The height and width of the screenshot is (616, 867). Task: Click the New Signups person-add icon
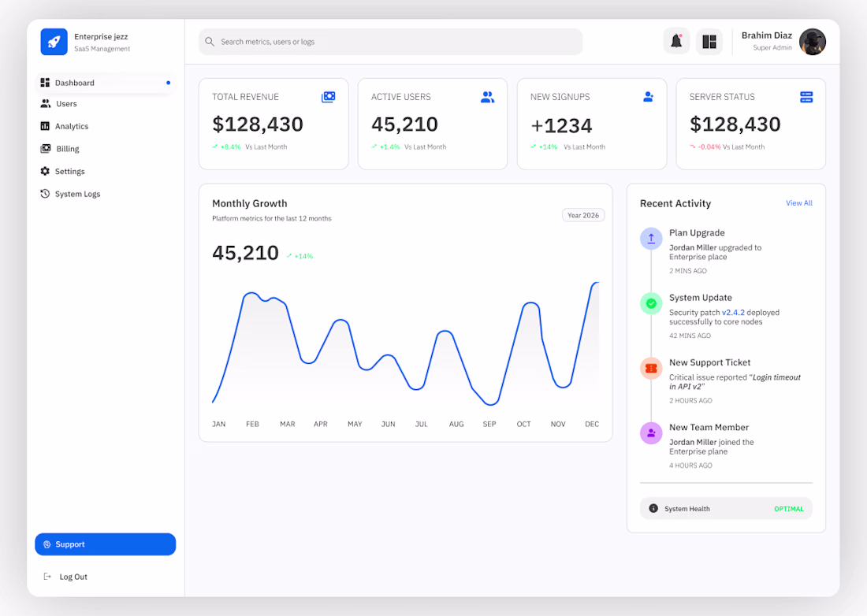click(x=648, y=97)
